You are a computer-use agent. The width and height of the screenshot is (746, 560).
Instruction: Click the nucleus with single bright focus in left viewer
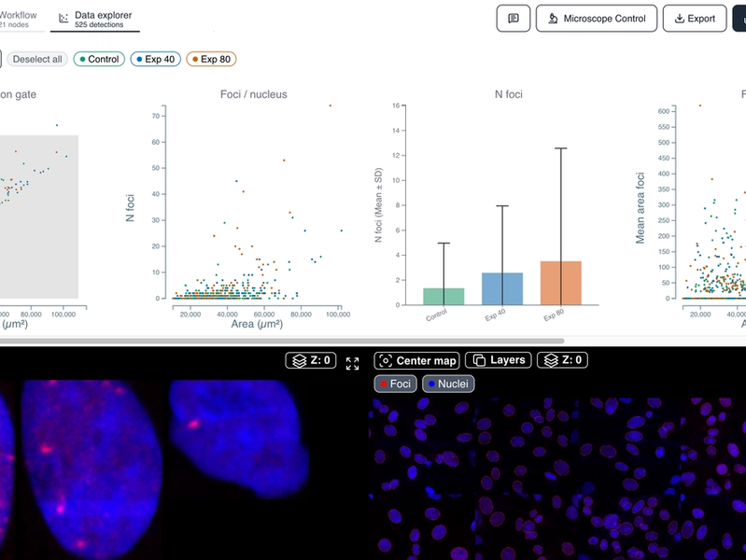coord(238,438)
